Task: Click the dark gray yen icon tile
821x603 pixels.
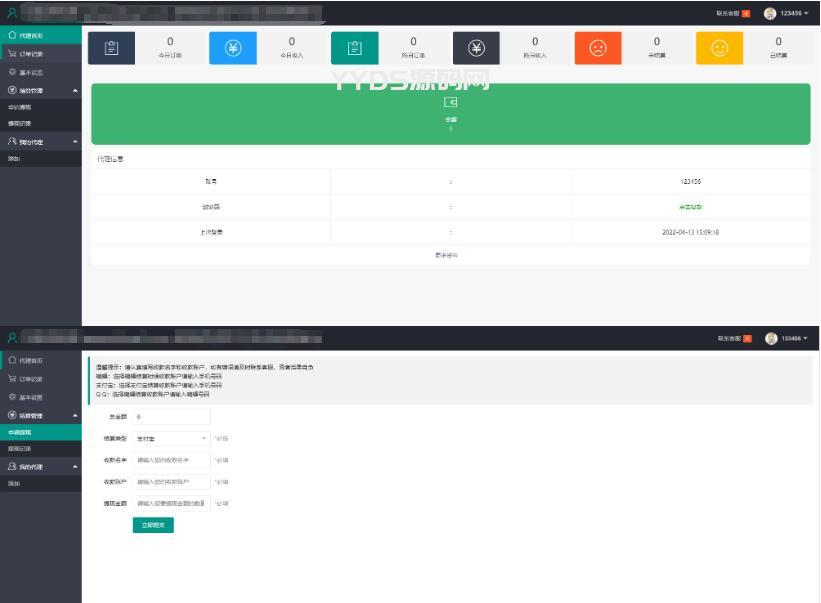Action: coord(476,48)
